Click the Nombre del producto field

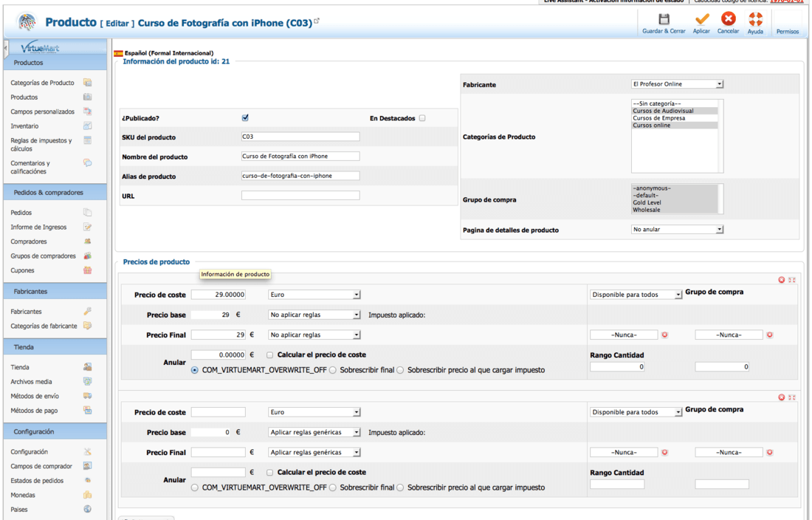300,157
